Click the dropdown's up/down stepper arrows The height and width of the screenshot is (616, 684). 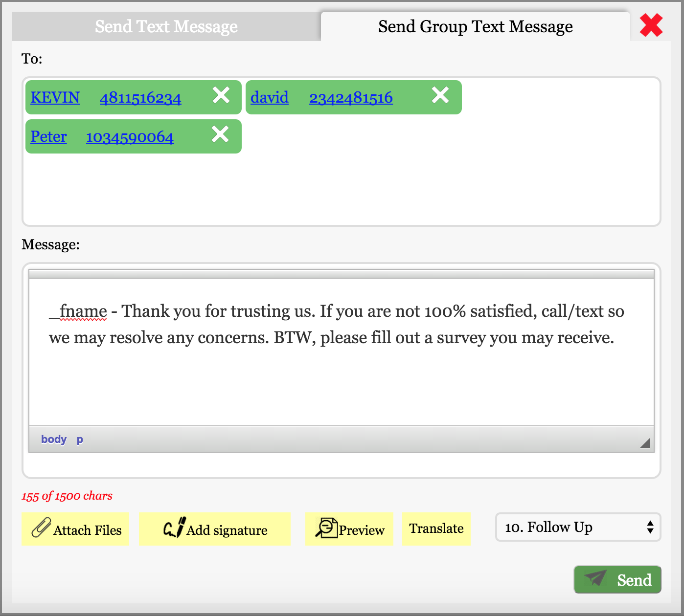coord(650,528)
